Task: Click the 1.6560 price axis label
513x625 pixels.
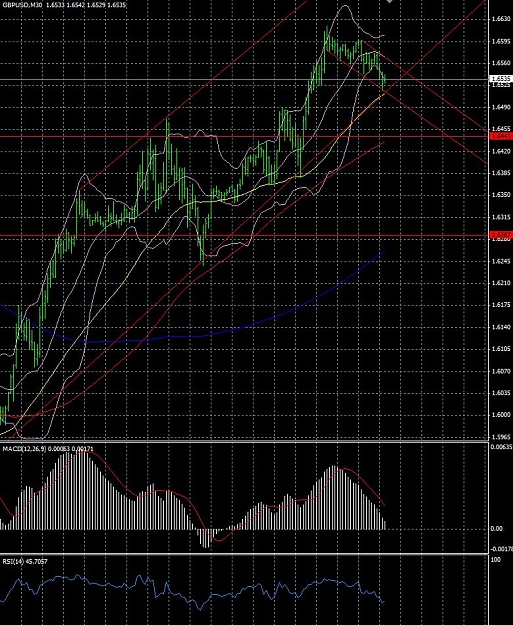Action: [x=501, y=63]
